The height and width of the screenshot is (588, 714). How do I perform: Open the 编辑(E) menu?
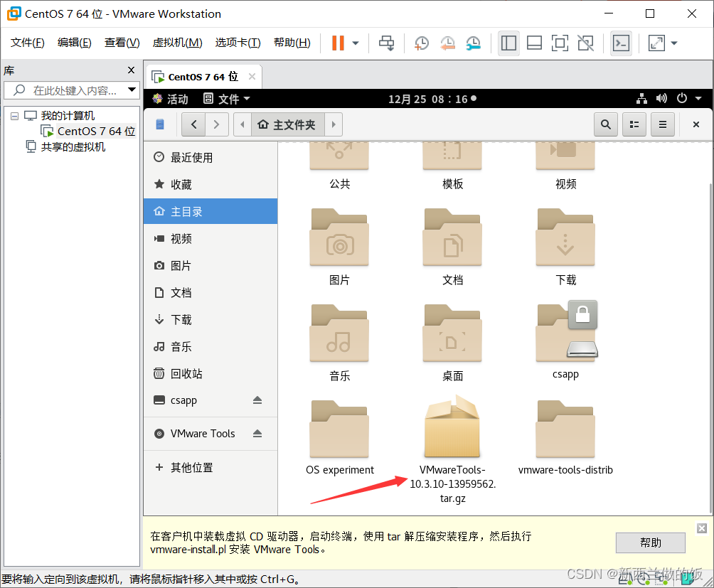pos(74,43)
